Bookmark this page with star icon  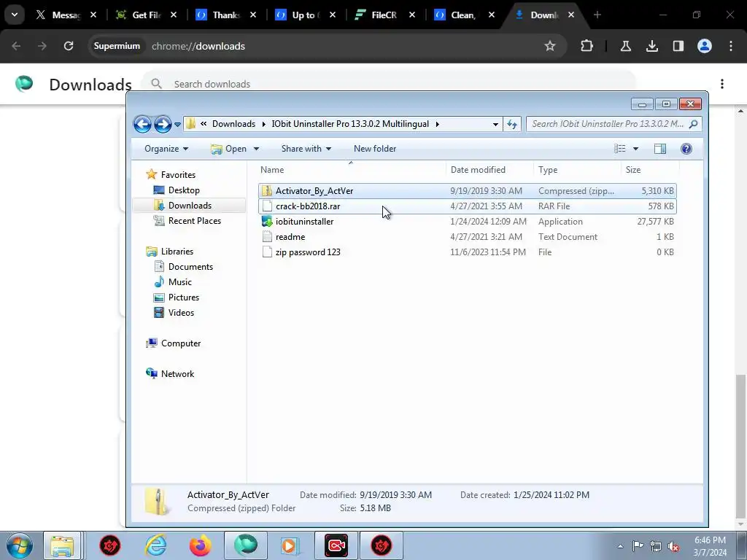click(x=550, y=46)
